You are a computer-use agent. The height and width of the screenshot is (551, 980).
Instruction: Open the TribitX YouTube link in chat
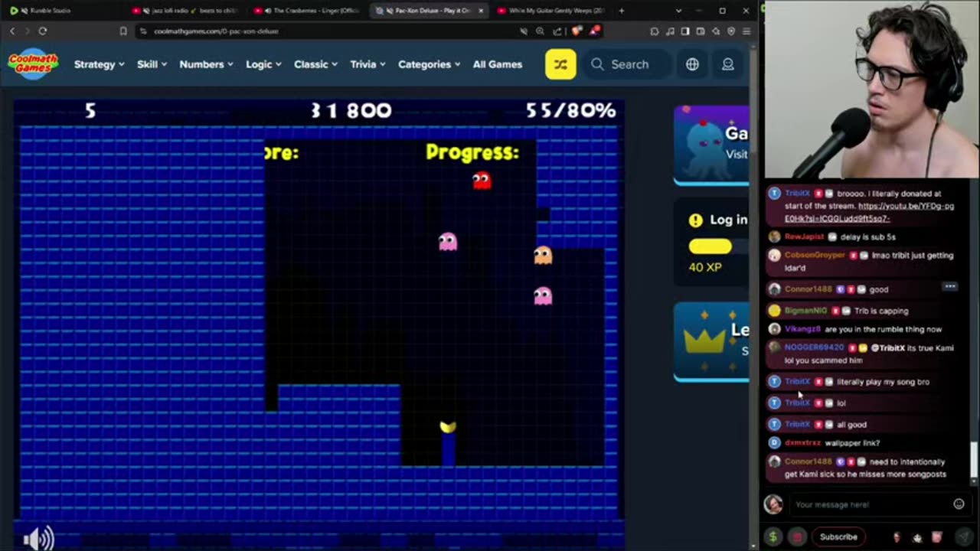(x=869, y=212)
